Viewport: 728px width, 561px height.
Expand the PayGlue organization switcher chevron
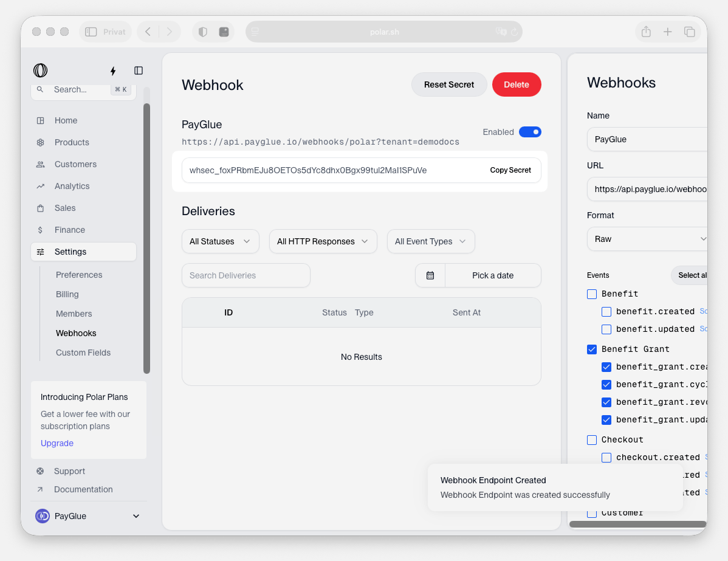click(x=136, y=516)
